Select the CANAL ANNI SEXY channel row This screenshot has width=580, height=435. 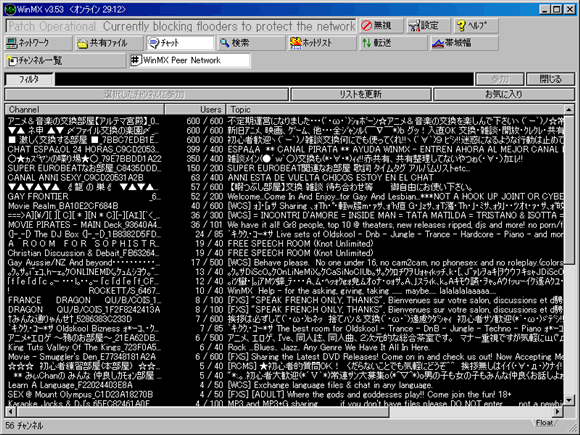(x=284, y=178)
